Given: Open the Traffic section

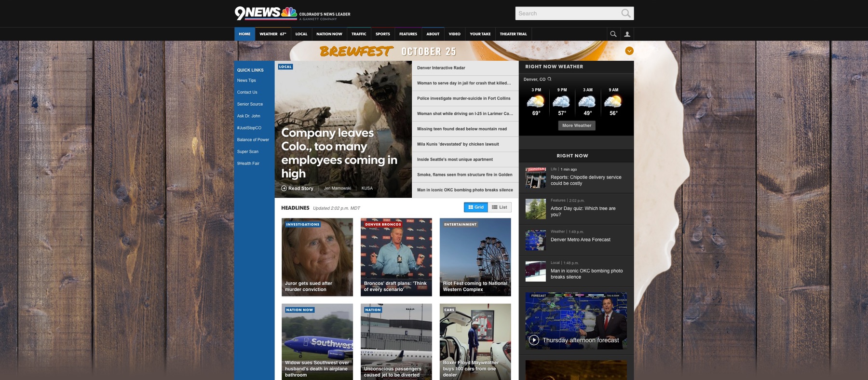Looking at the screenshot, I should tap(359, 34).
